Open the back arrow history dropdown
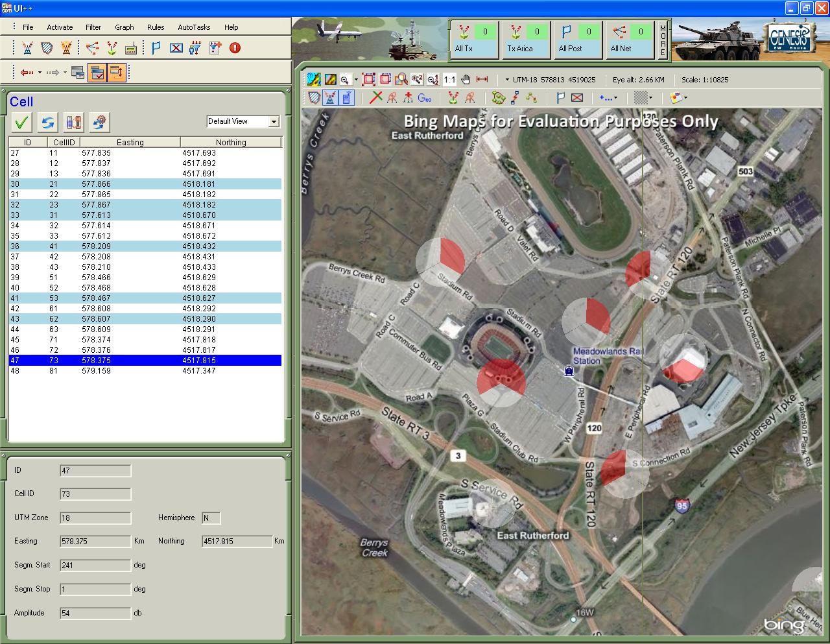This screenshot has height=644, width=830. coord(40,73)
